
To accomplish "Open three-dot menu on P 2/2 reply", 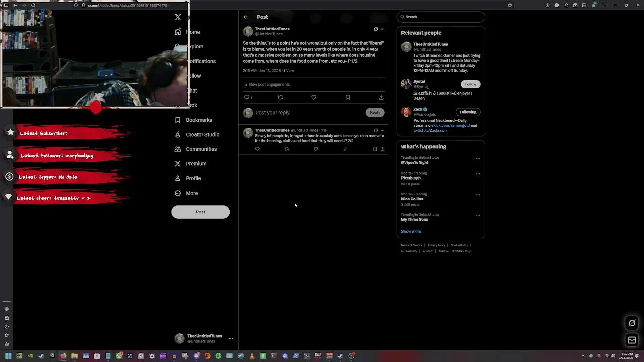I will (382, 130).
